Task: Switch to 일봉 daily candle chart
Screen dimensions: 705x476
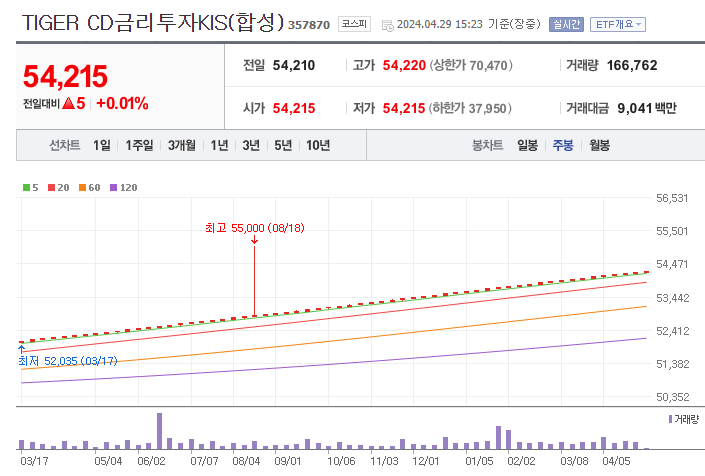Action: pos(527,145)
